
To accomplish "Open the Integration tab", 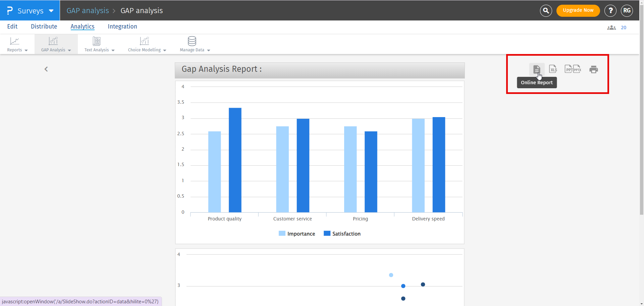I will pyautogui.click(x=122, y=27).
